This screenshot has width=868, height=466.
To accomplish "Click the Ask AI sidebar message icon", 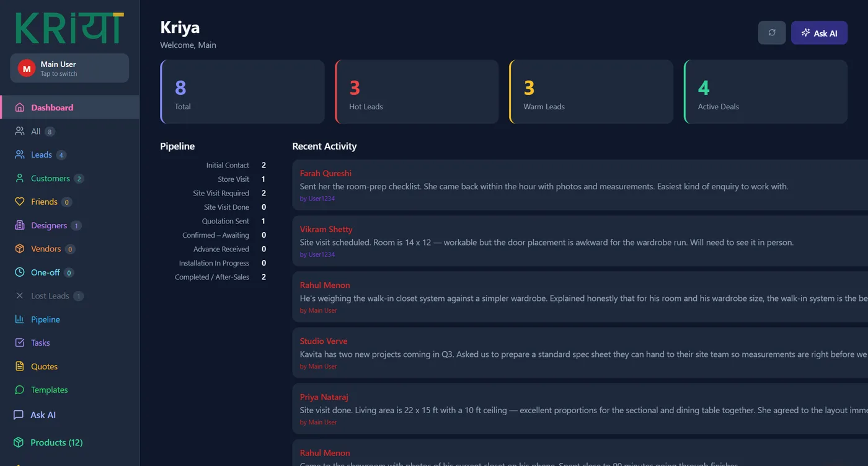I will tap(19, 415).
